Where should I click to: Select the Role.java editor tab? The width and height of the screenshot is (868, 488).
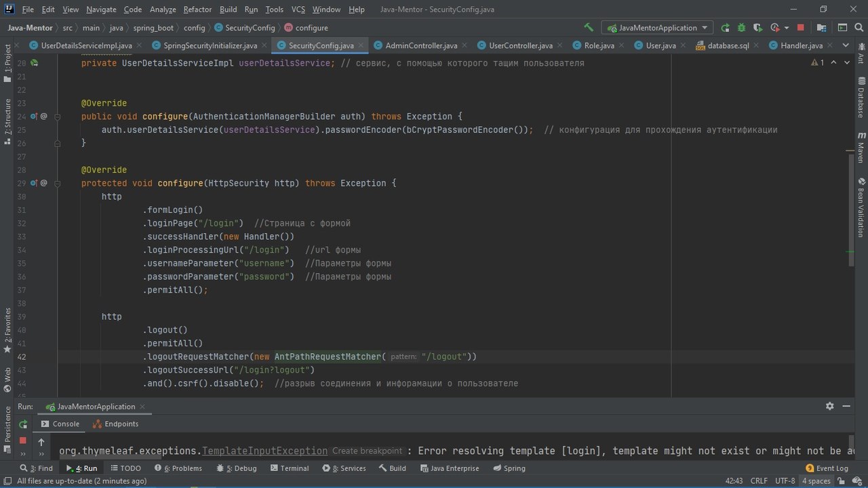[599, 45]
